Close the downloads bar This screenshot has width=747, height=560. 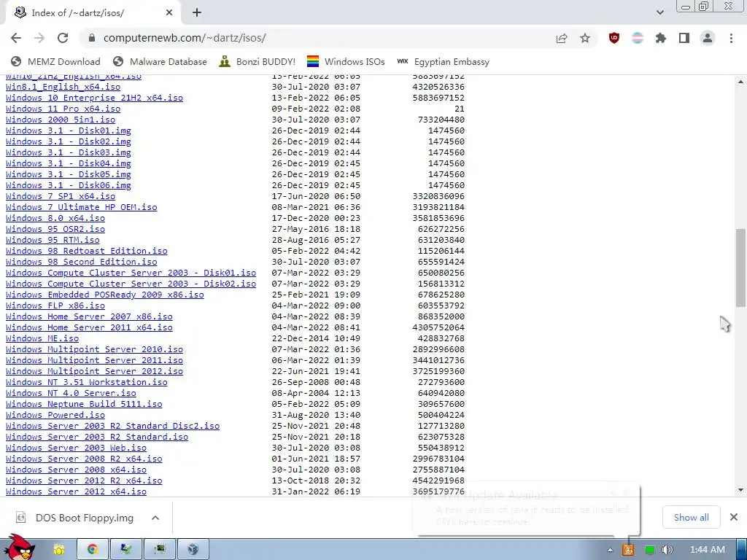[x=734, y=517]
